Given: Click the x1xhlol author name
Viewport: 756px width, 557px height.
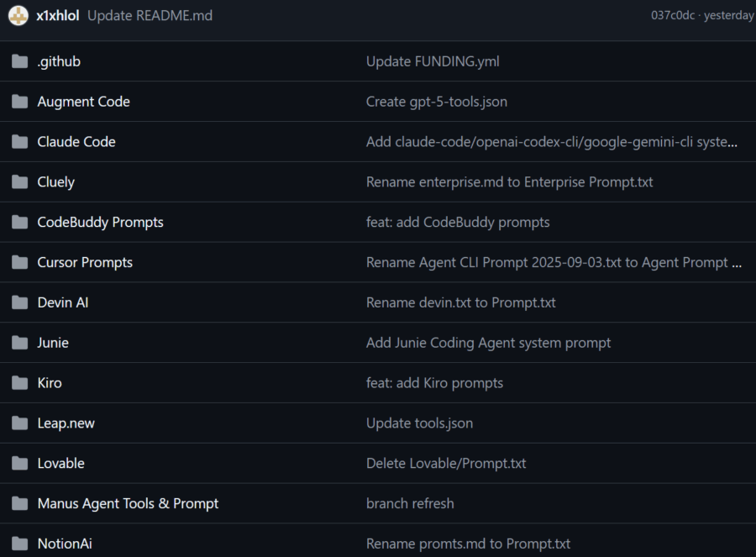Looking at the screenshot, I should [57, 15].
